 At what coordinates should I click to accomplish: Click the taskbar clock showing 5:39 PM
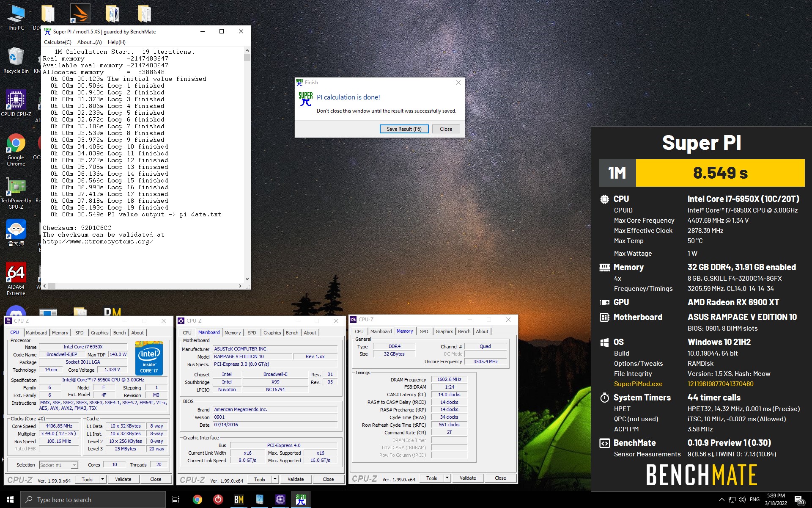776,500
